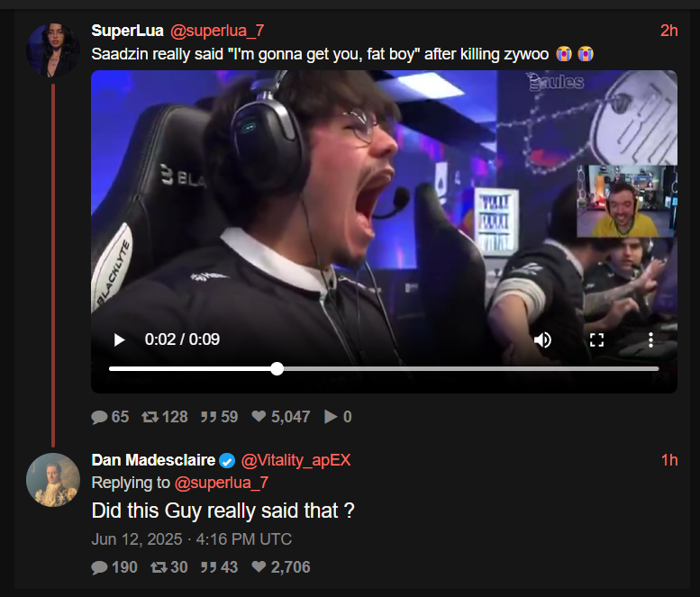Mute the video speaker icon

(542, 340)
